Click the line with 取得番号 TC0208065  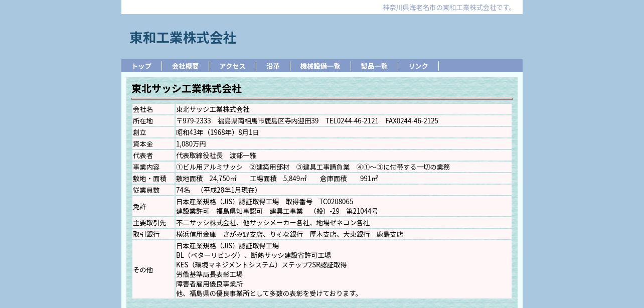coord(264,202)
